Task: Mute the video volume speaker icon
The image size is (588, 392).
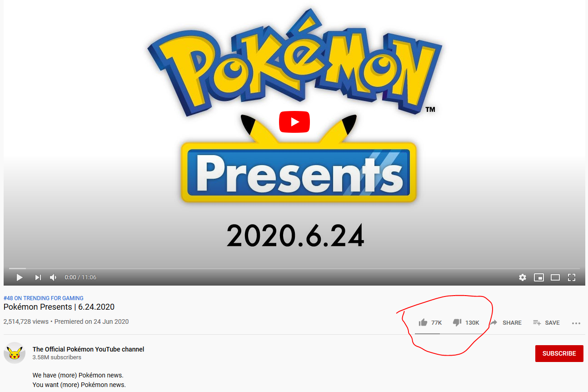Action: tap(53, 277)
